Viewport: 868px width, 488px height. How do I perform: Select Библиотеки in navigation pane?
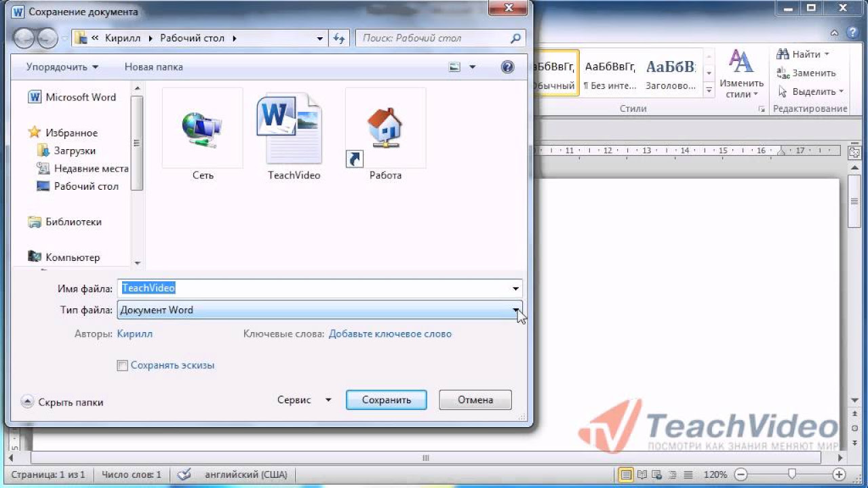click(65, 222)
